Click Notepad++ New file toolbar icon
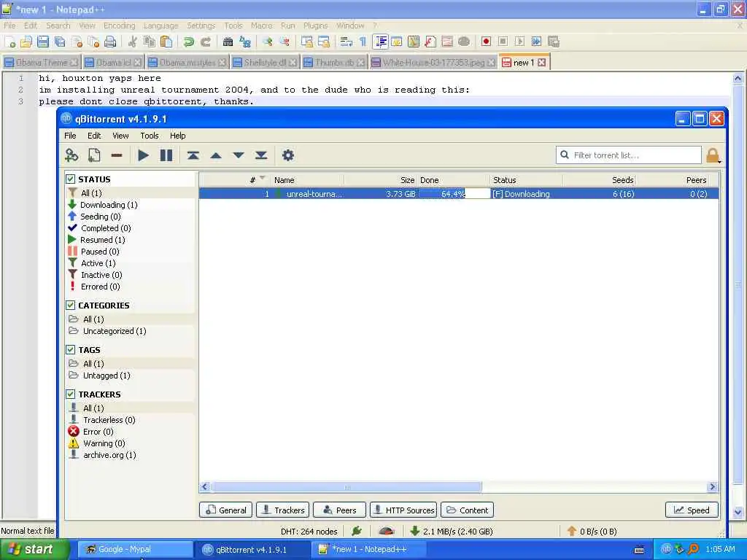This screenshot has height=560, width=747. 10,42
